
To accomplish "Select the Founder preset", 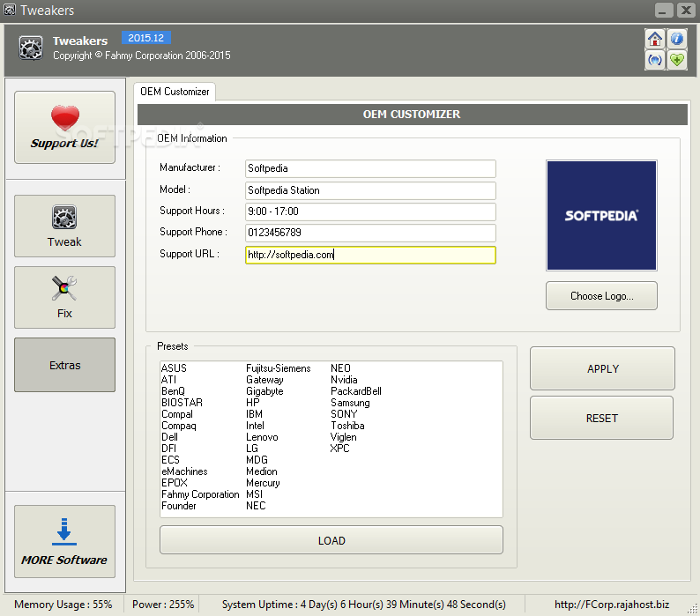I will coord(179,506).
